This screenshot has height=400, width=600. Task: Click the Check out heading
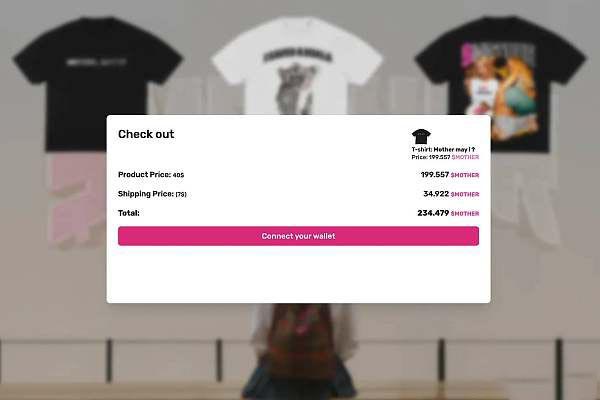pyautogui.click(x=146, y=134)
